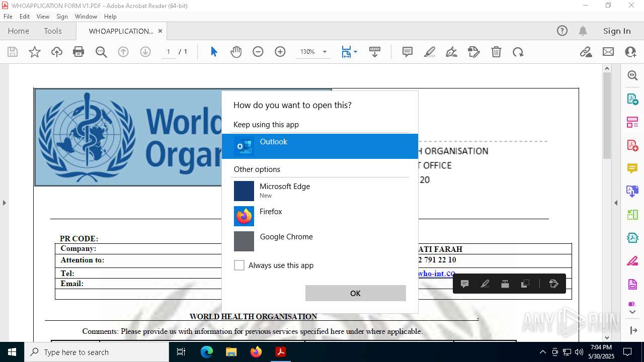Open volume control in system tray
Image resolution: width=644 pixels, height=362 pixels.
tap(579, 352)
